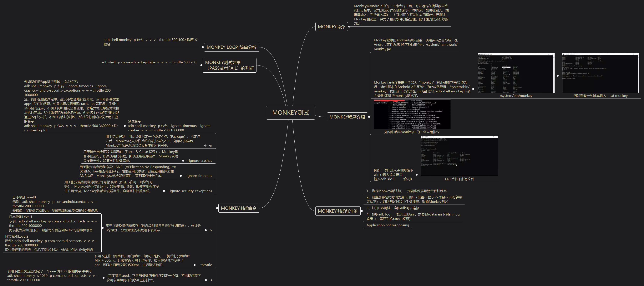Image resolution: width=644 pixels, height=286 pixels.
Task: Collapse the MONKEY简介 branch dot
Action: [349, 27]
